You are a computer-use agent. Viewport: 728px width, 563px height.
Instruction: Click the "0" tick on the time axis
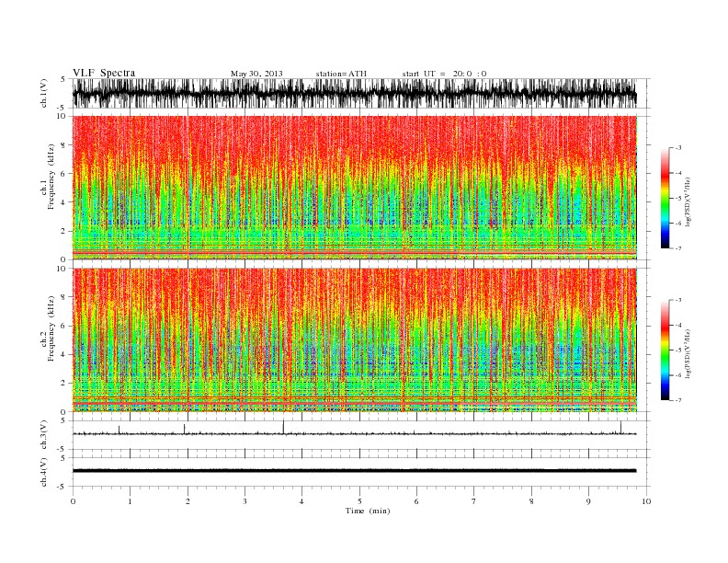(73, 501)
